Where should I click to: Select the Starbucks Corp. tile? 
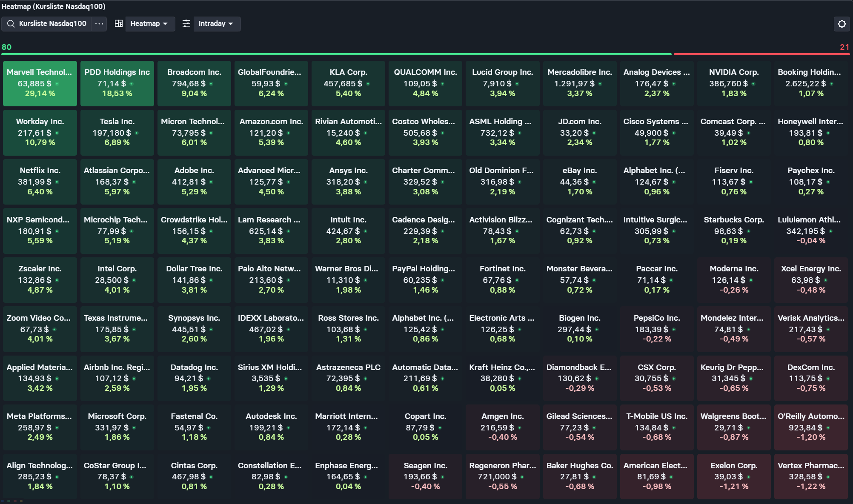(x=734, y=231)
